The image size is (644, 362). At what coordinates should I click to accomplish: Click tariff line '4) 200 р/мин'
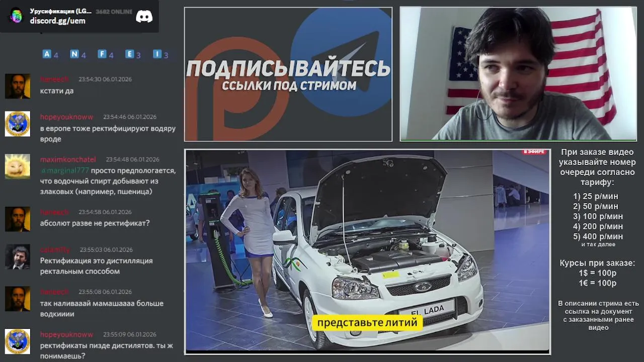pyautogui.click(x=598, y=227)
